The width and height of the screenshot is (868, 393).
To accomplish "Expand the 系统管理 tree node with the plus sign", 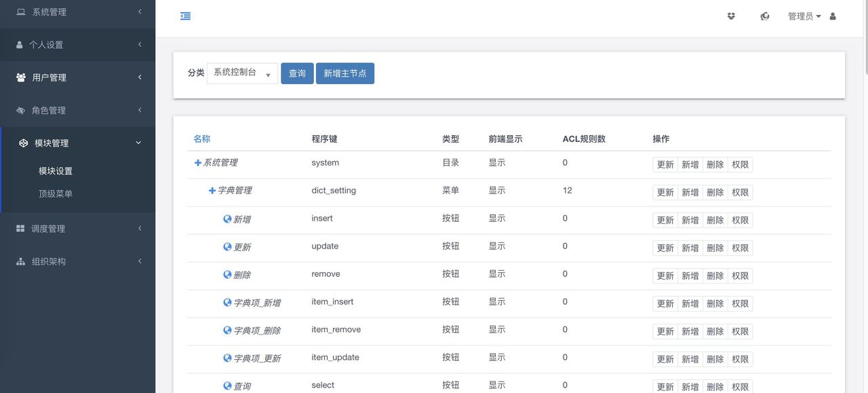I will (x=197, y=162).
